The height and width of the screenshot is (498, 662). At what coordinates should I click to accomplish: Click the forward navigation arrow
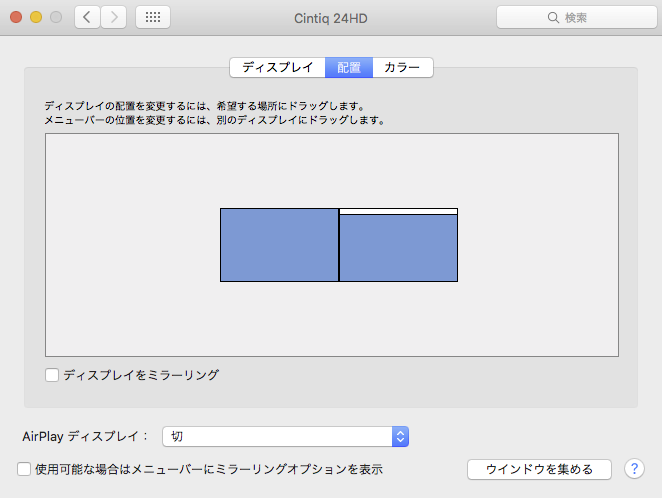(113, 17)
